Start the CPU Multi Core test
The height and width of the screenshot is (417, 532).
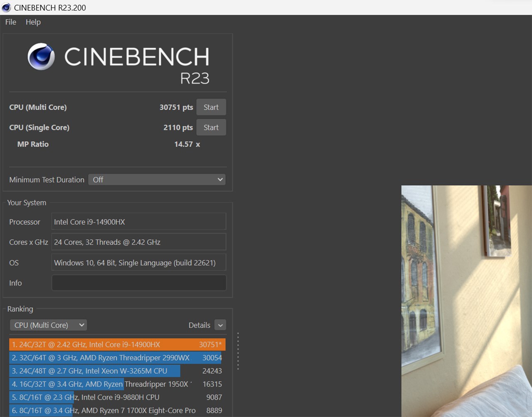click(x=211, y=107)
